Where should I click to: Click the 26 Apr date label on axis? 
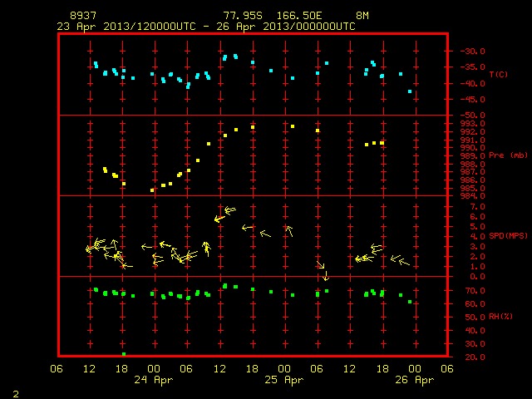(x=414, y=380)
